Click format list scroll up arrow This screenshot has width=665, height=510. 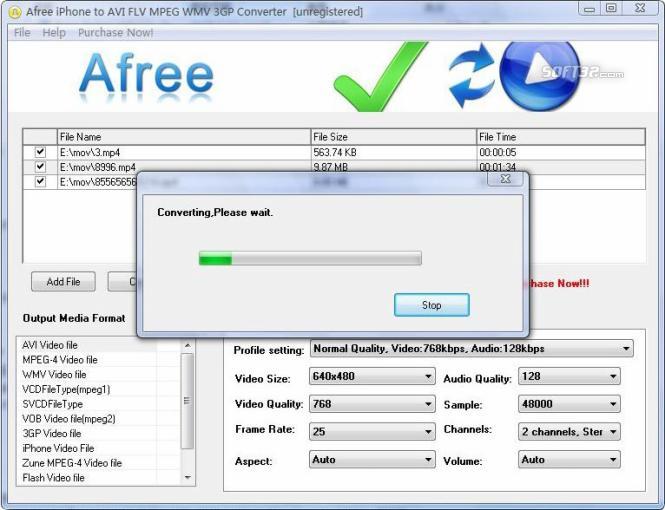click(x=187, y=346)
